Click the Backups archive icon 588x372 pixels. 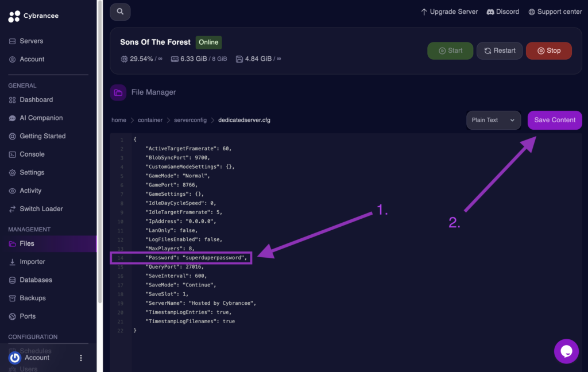coord(13,298)
